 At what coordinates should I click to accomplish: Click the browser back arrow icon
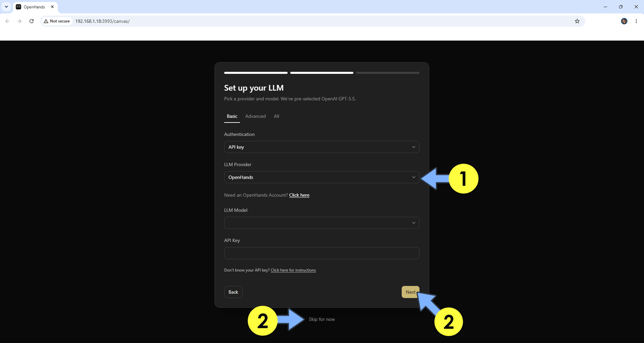(7, 21)
